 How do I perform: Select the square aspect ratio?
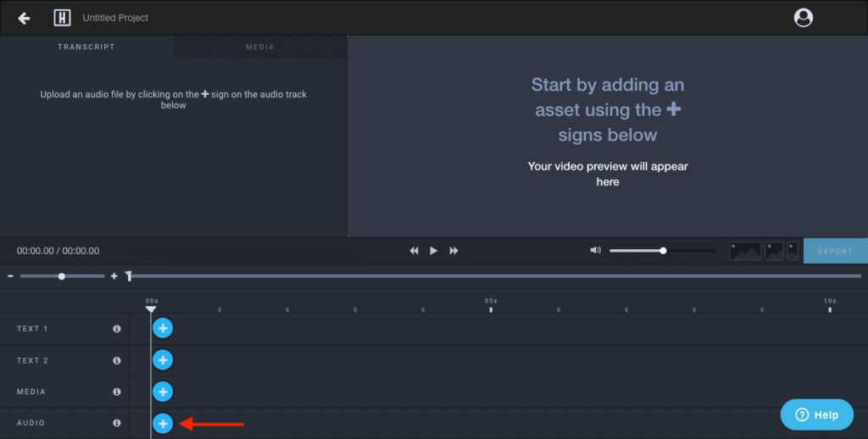(774, 251)
